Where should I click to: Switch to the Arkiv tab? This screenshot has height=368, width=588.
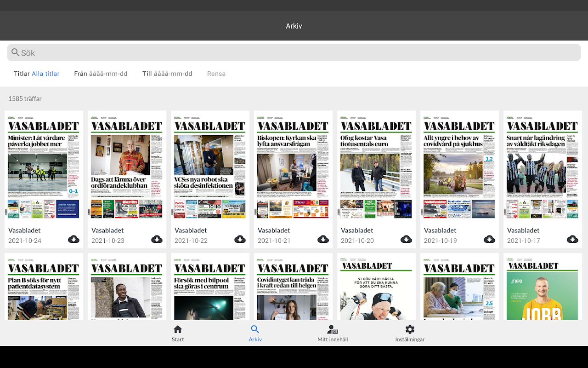[255, 333]
